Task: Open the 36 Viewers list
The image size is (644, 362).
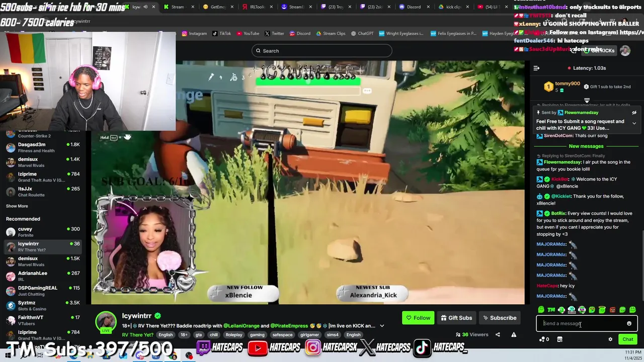Action: (x=472, y=334)
